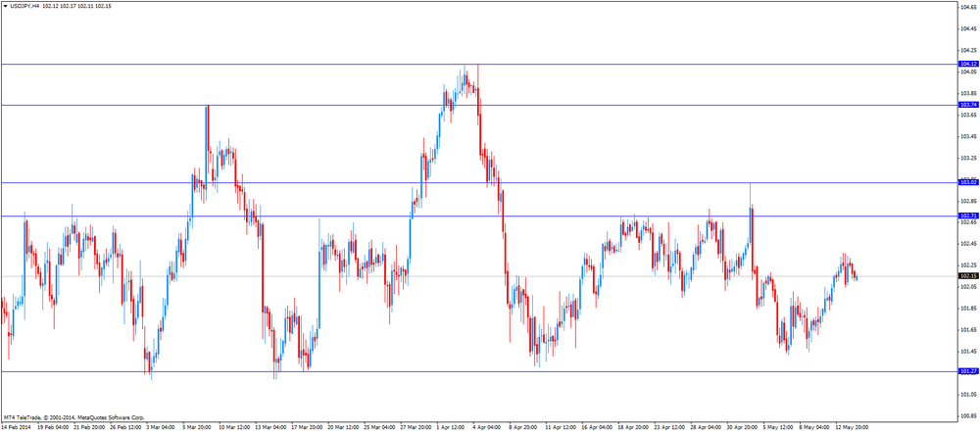Click the 25 Mar 04:00 time label
980x432 pixels.
(379, 428)
